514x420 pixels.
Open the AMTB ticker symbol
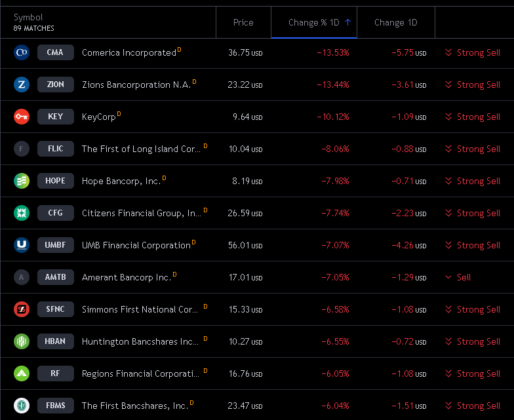click(55, 277)
